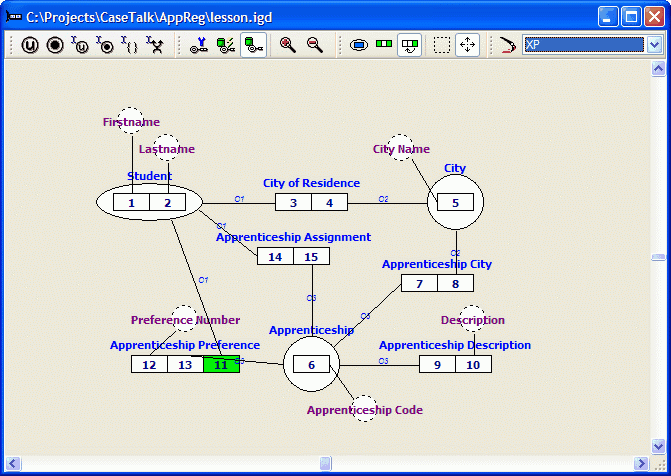Select the Preference Number label type
The height and width of the screenshot is (476, 671).
[x=185, y=320]
